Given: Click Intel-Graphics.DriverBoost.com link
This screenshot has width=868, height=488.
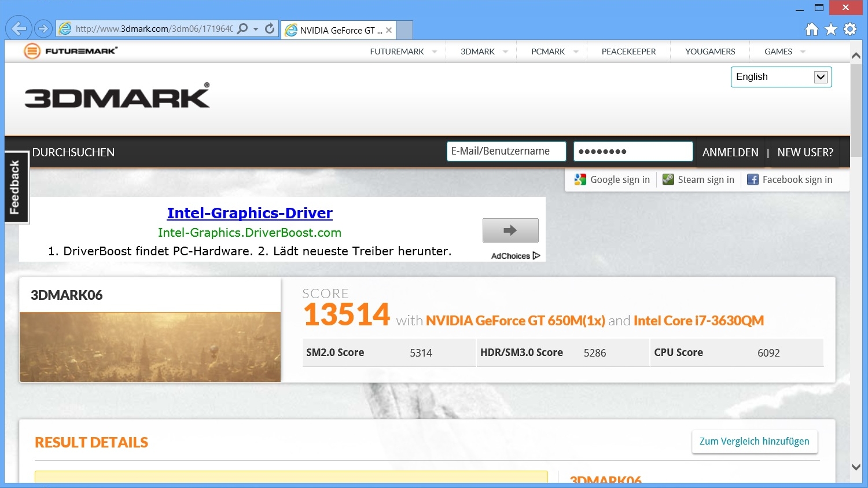Looking at the screenshot, I should (250, 233).
